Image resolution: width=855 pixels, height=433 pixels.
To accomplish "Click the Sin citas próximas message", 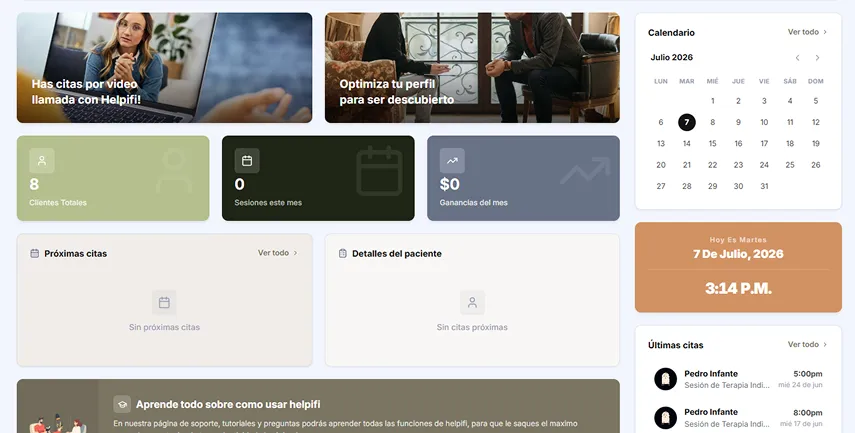I will [x=472, y=327].
